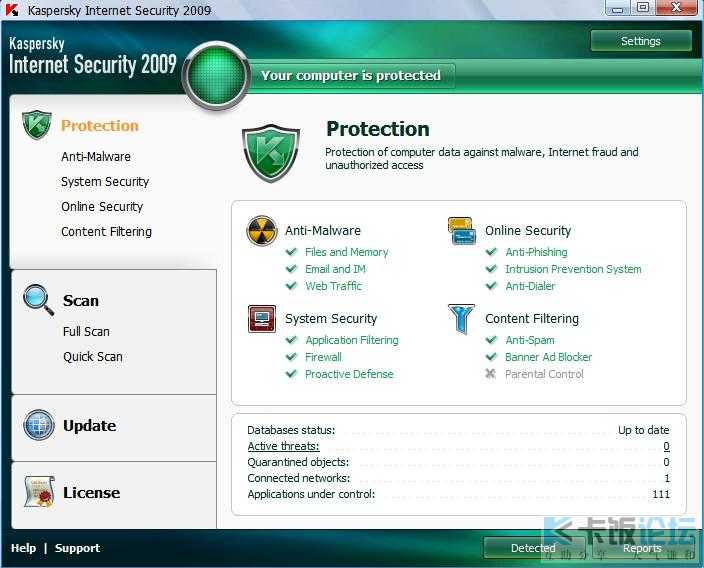Open the Support link
The height and width of the screenshot is (568, 704).
coord(77,548)
